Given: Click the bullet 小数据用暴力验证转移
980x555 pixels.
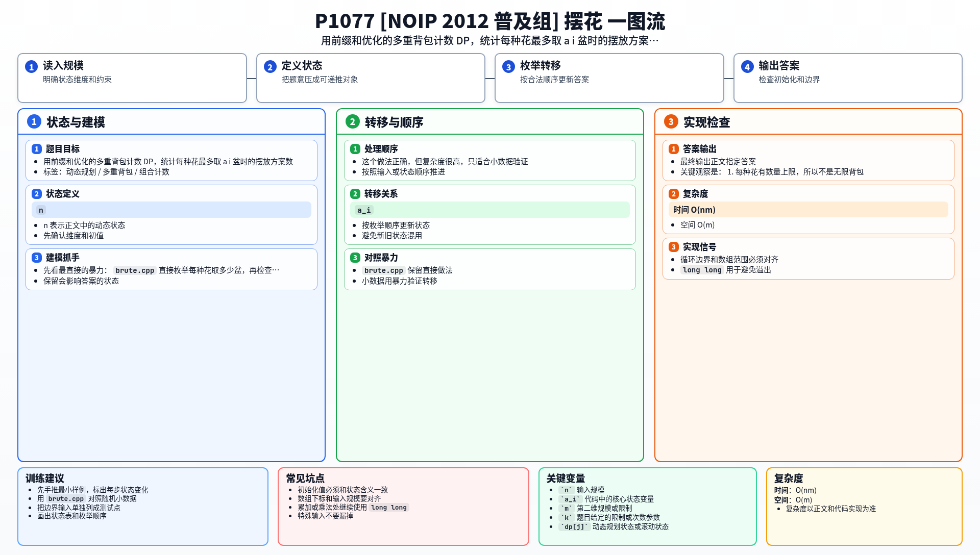Looking at the screenshot, I should (x=400, y=281).
